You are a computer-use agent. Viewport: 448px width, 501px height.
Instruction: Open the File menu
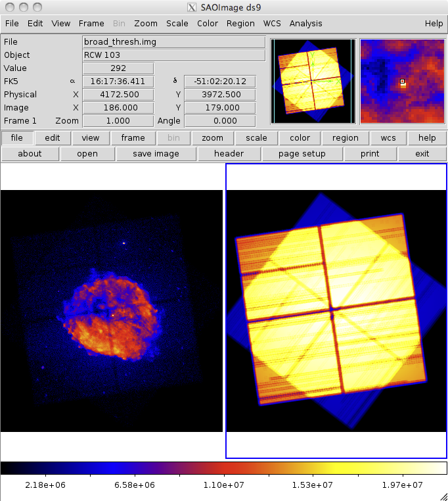[12, 23]
